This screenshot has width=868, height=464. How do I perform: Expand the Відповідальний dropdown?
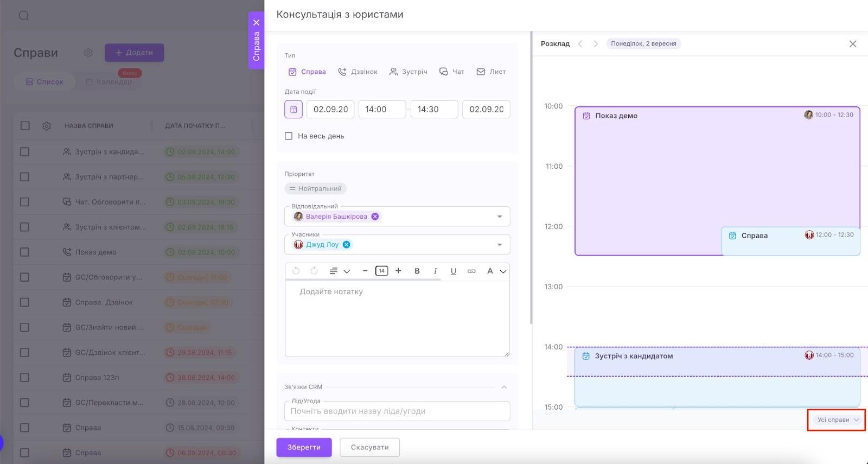tap(500, 217)
